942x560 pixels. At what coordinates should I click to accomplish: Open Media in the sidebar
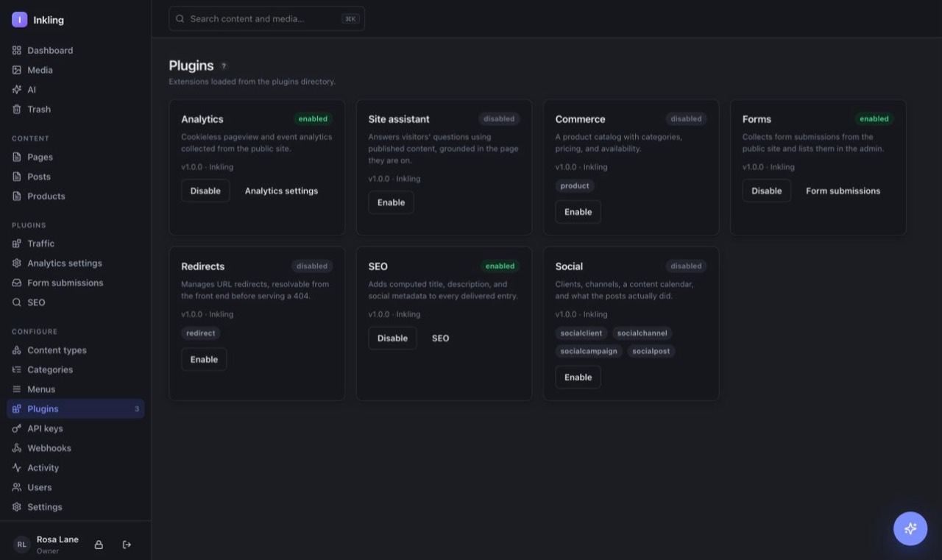tap(75, 70)
